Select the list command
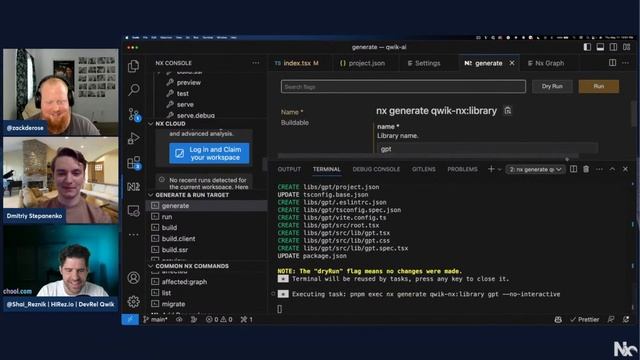Image resolution: width=640 pixels, height=360 pixels. point(207,293)
